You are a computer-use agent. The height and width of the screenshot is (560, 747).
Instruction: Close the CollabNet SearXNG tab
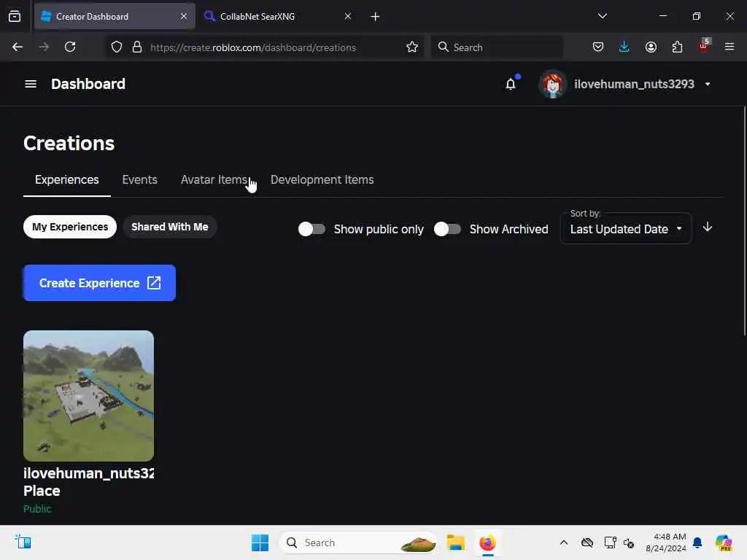tap(348, 16)
